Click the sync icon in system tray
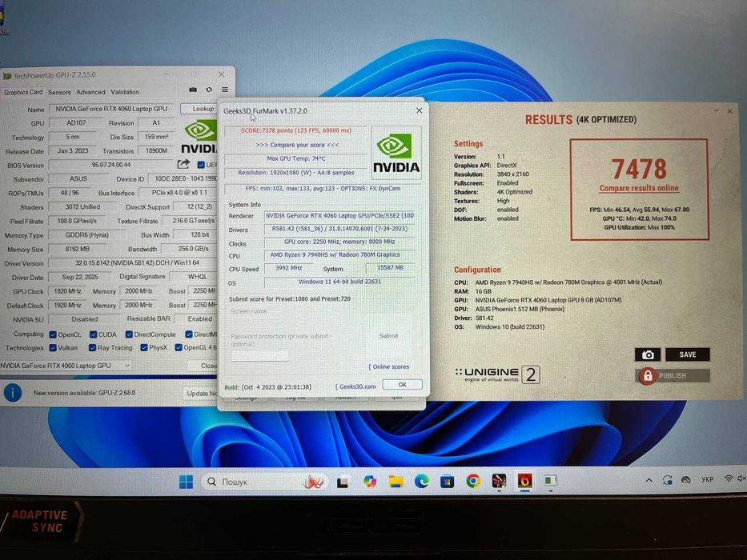Viewport: 747px width, 560px height. [668, 480]
